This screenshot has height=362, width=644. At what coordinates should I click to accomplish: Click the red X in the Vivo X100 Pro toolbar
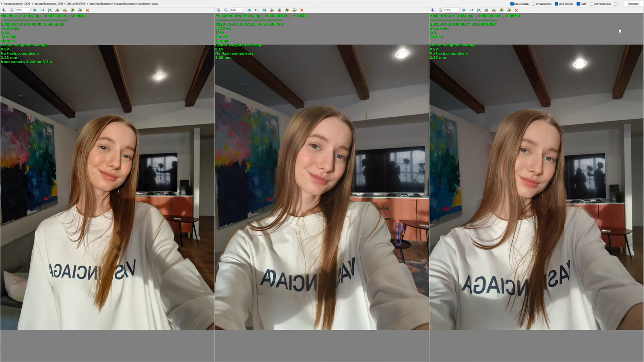pos(302,10)
